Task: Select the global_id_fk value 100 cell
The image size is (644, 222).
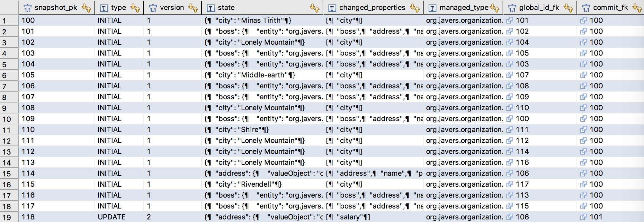Action: point(540,119)
